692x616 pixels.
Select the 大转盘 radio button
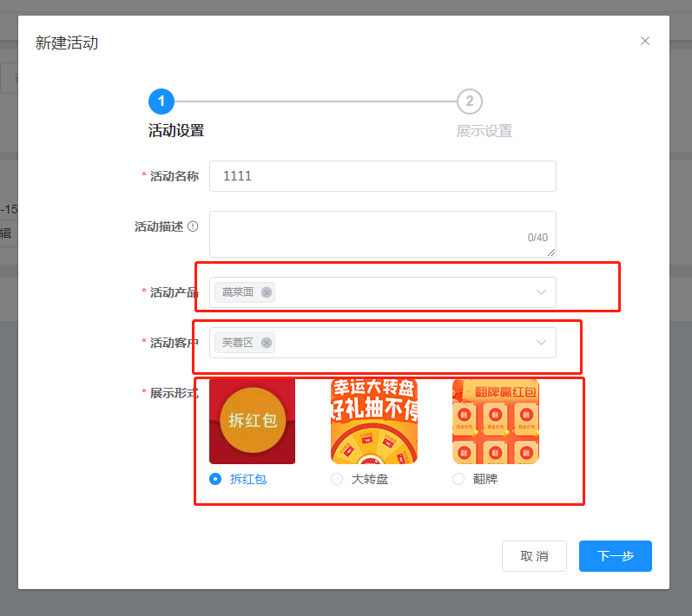[x=337, y=479]
